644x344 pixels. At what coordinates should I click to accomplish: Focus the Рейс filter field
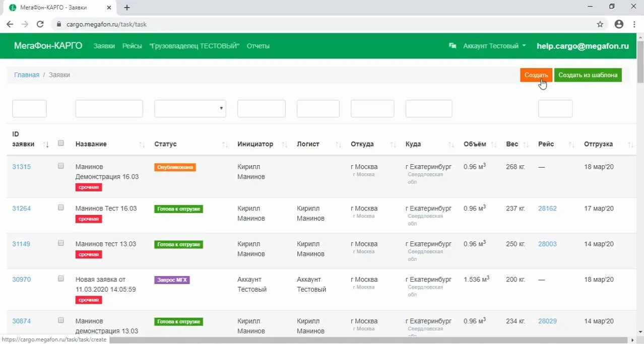(x=555, y=108)
